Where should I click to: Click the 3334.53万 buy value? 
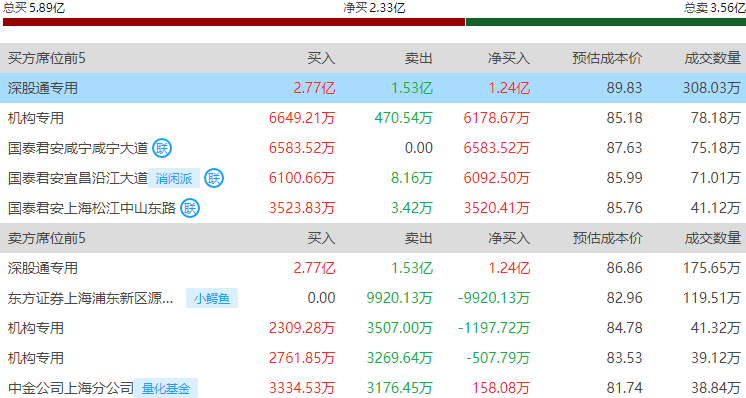[302, 388]
